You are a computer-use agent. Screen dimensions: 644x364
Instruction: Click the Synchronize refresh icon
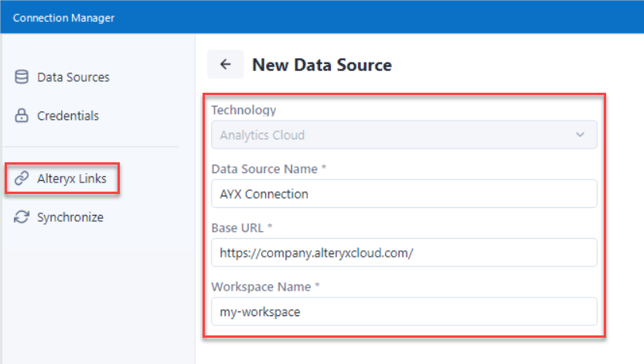[22, 217]
